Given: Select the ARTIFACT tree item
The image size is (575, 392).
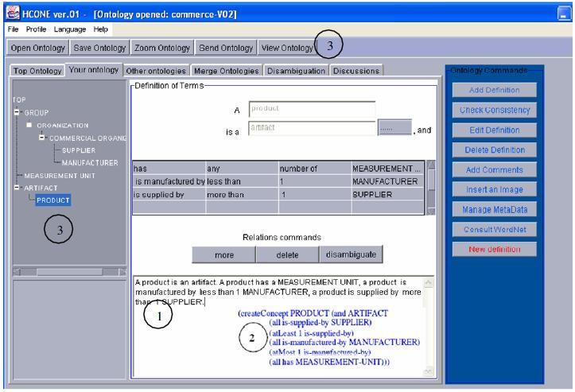Looking at the screenshot, I should tap(41, 188).
